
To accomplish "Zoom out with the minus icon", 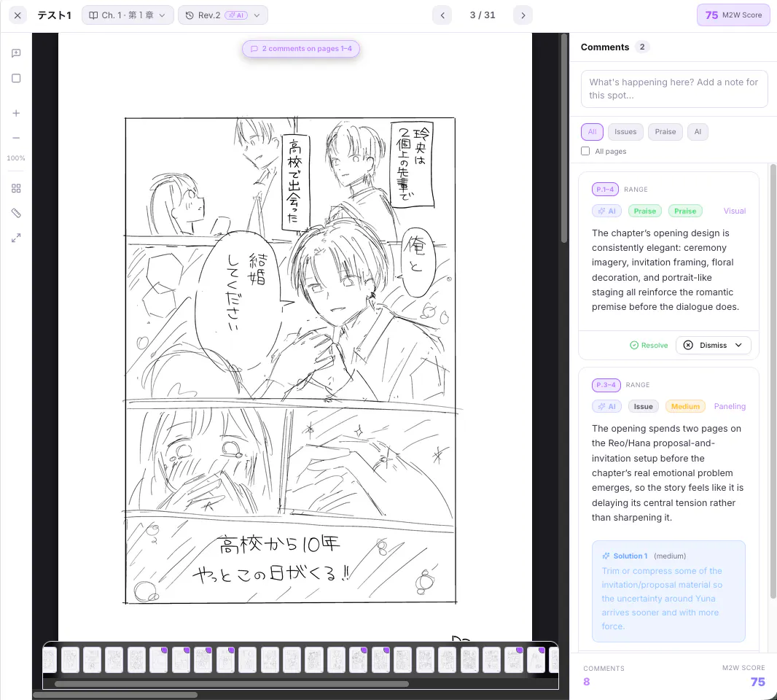I will 16,138.
